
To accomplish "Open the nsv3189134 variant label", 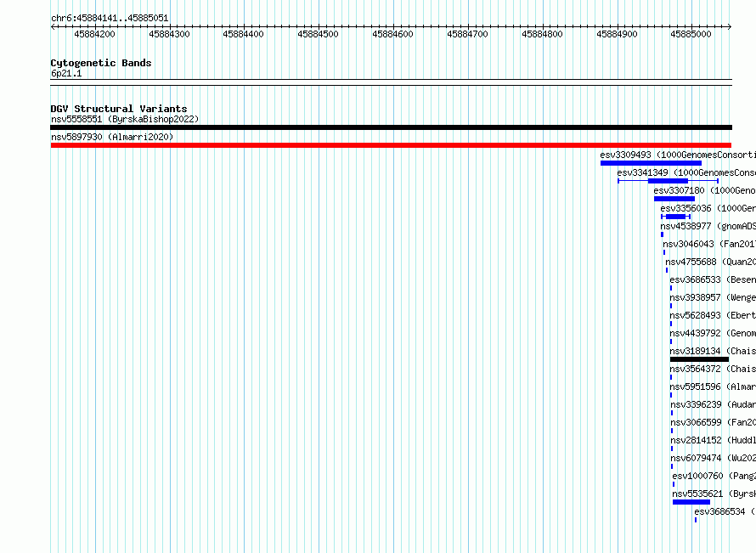I will (x=713, y=351).
